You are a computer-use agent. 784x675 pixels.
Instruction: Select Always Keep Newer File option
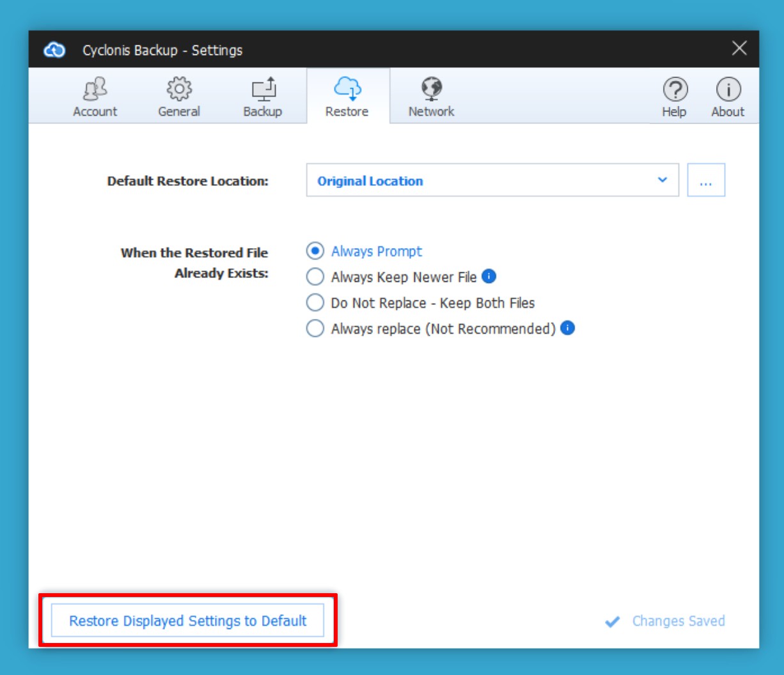click(315, 277)
